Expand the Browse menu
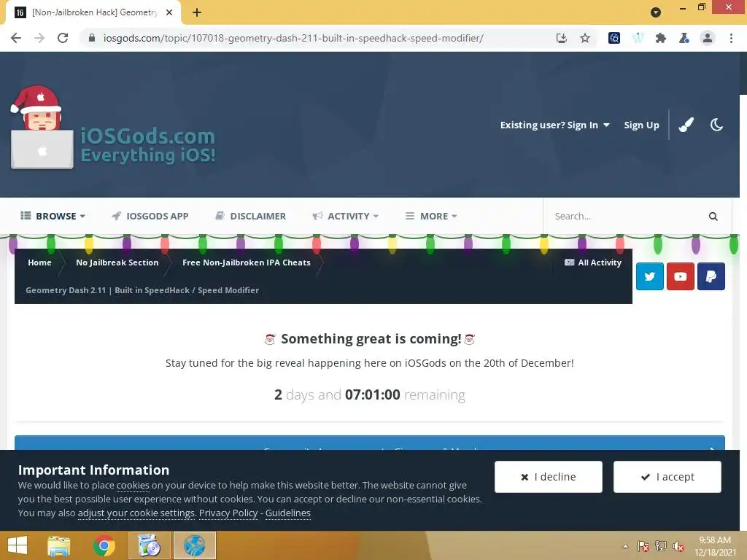The height and width of the screenshot is (560, 747). click(53, 216)
